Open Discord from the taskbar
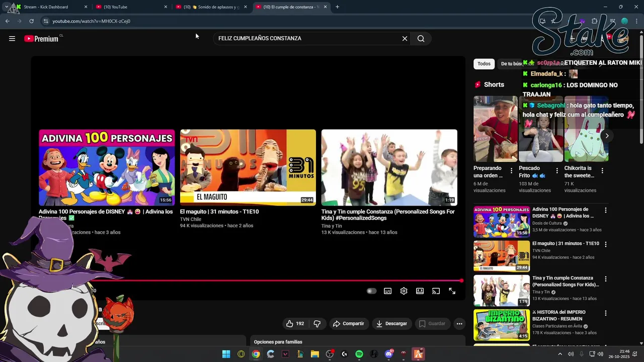Viewport: 644px width, 362px height. coord(388,354)
